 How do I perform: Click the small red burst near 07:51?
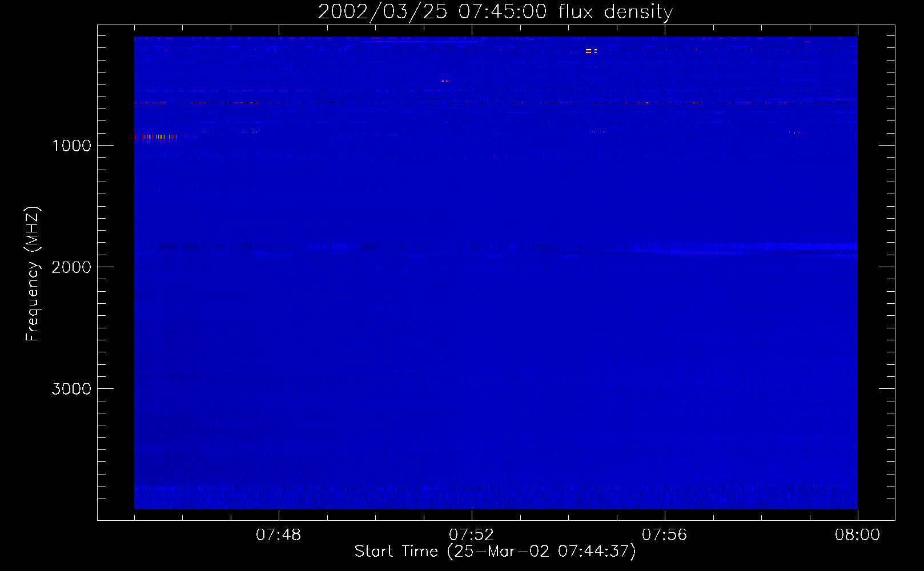tap(445, 81)
